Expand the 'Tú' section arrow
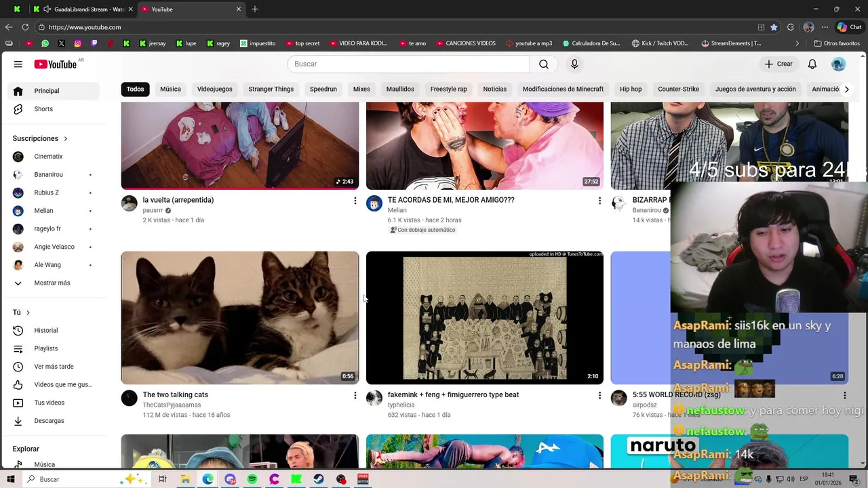 [x=28, y=312]
